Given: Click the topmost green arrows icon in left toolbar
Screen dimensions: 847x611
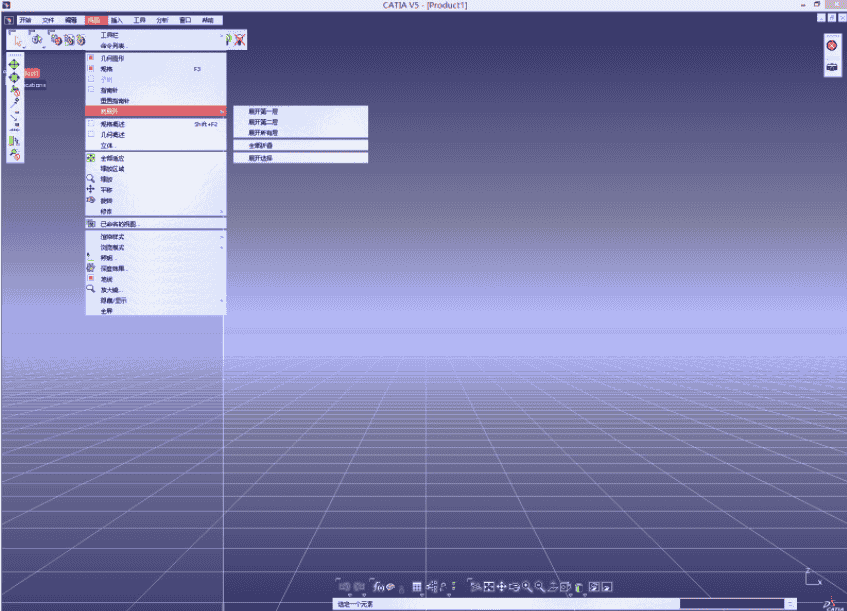Looking at the screenshot, I should tap(14, 64).
